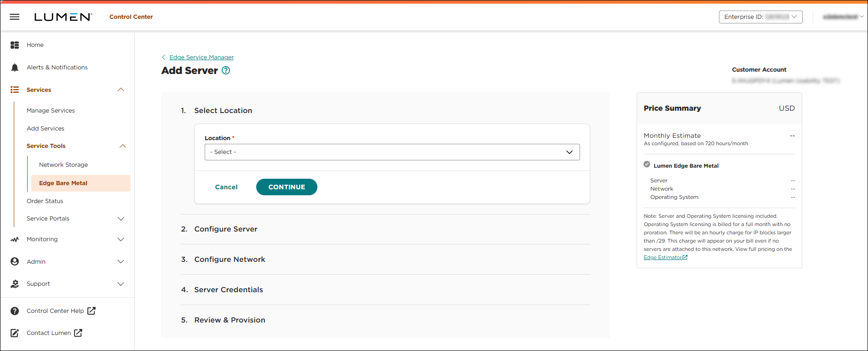The image size is (868, 351).
Task: Open Order Status
Action: pyautogui.click(x=45, y=201)
